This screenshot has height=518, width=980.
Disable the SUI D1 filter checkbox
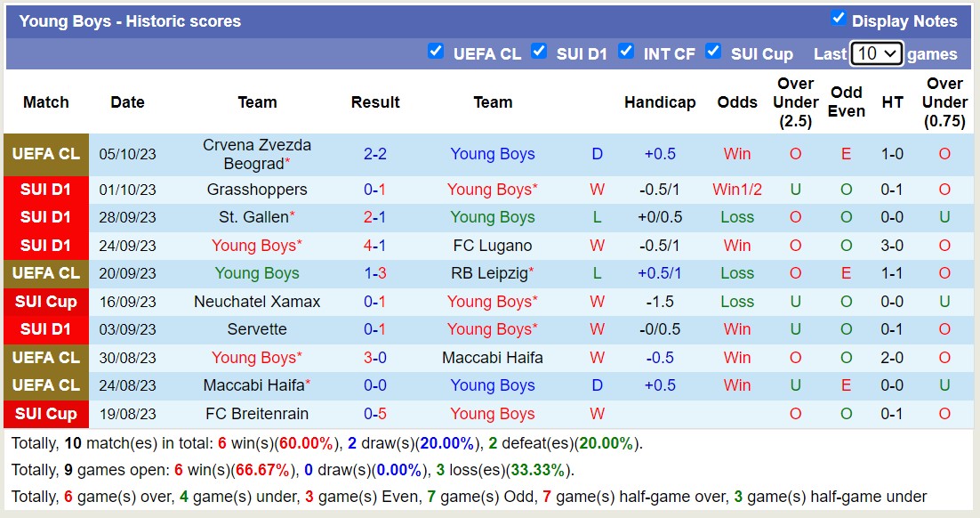(x=540, y=53)
